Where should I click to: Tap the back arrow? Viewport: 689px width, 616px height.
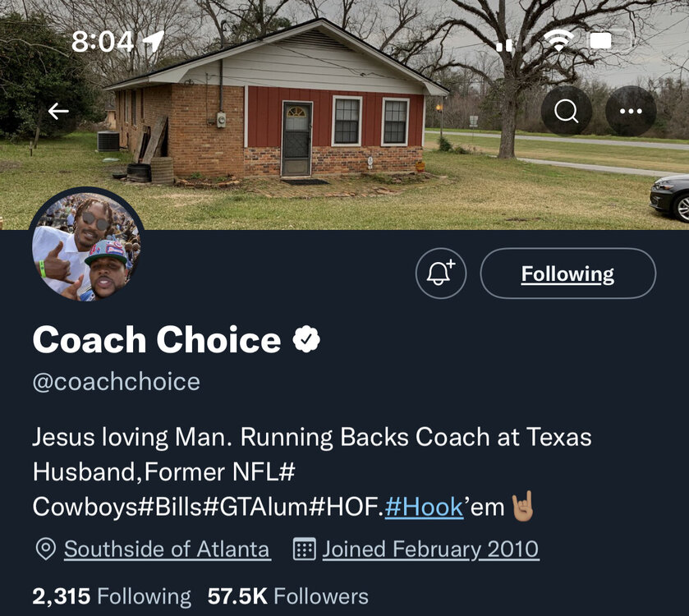(x=58, y=111)
